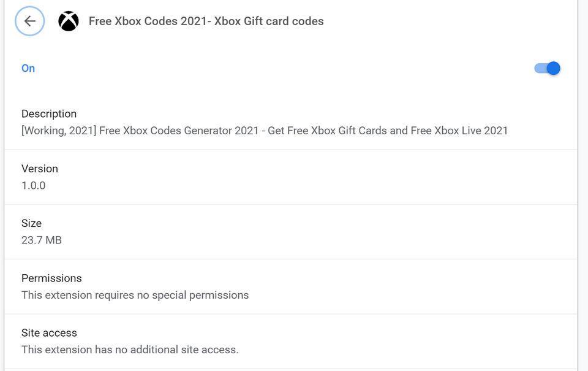Screen dimensions: 588x371
Task: Click "[Working, 2021]" at the description start
Action: tap(59, 131)
